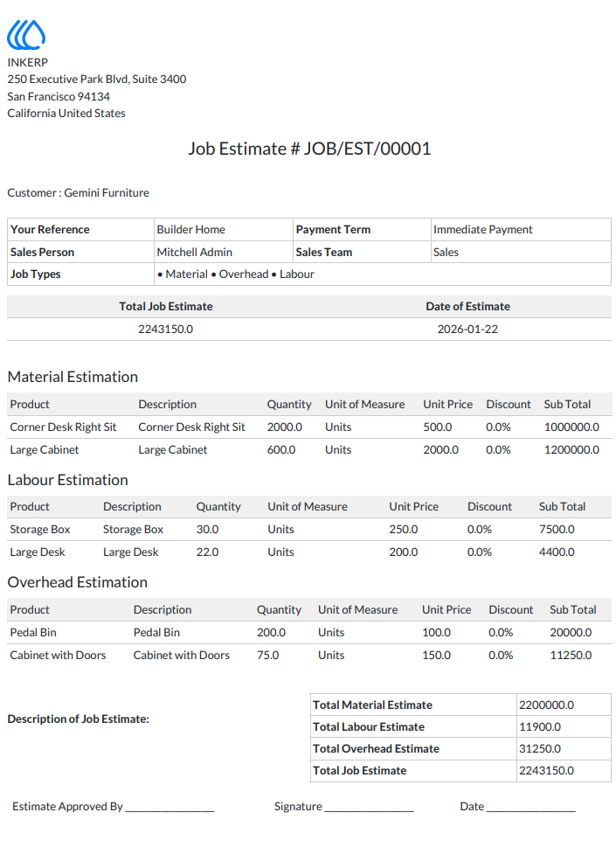Click sub total 11250.0
The image size is (616, 868).
(571, 655)
